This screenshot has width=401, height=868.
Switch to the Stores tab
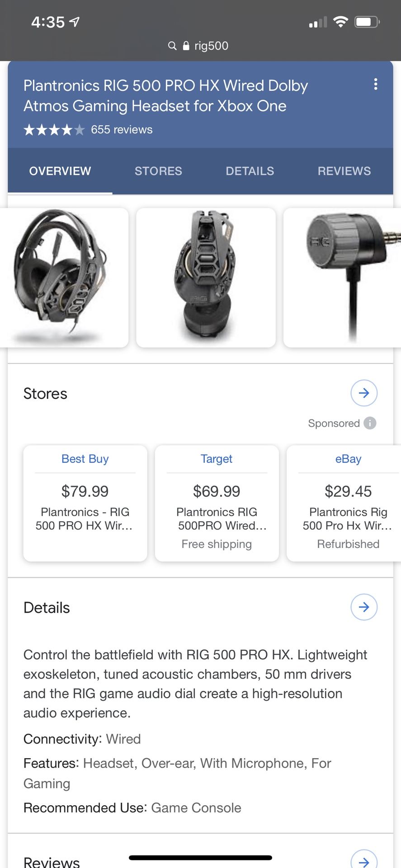click(158, 171)
